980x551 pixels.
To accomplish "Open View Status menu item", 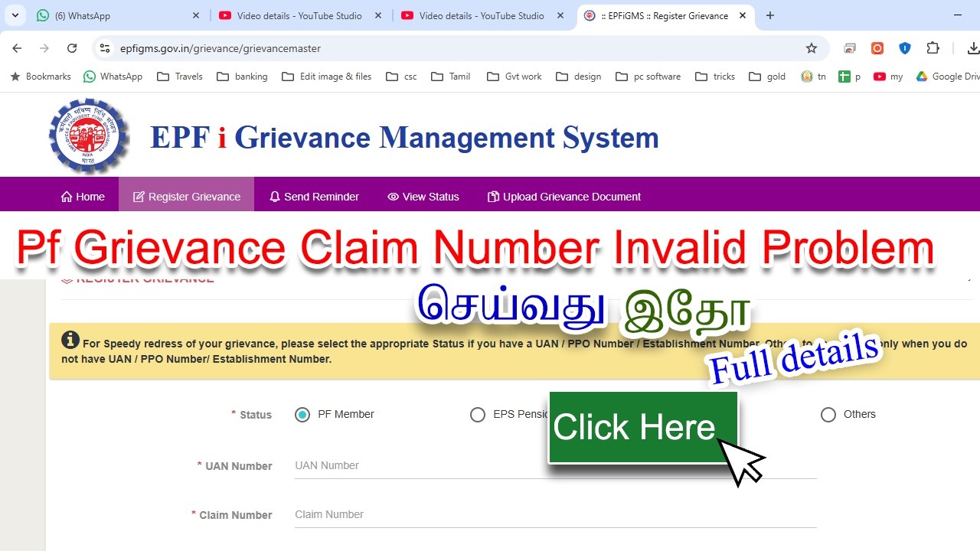I will pos(423,197).
